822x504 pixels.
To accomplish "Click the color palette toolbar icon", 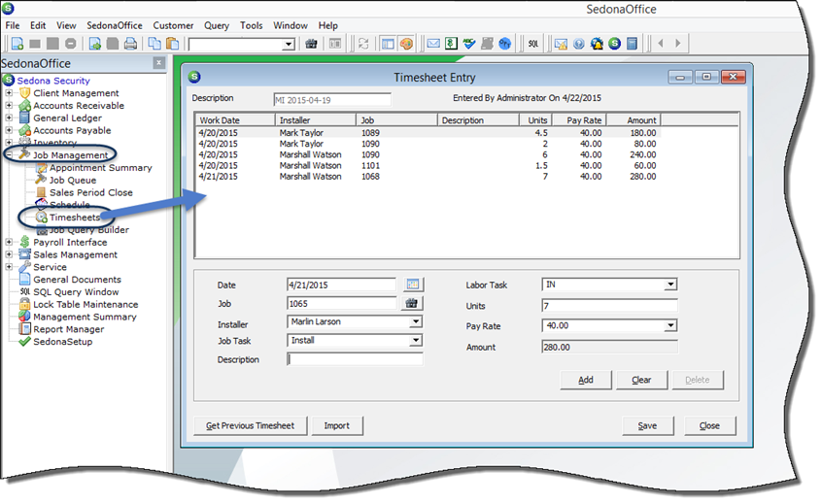I will (406, 44).
